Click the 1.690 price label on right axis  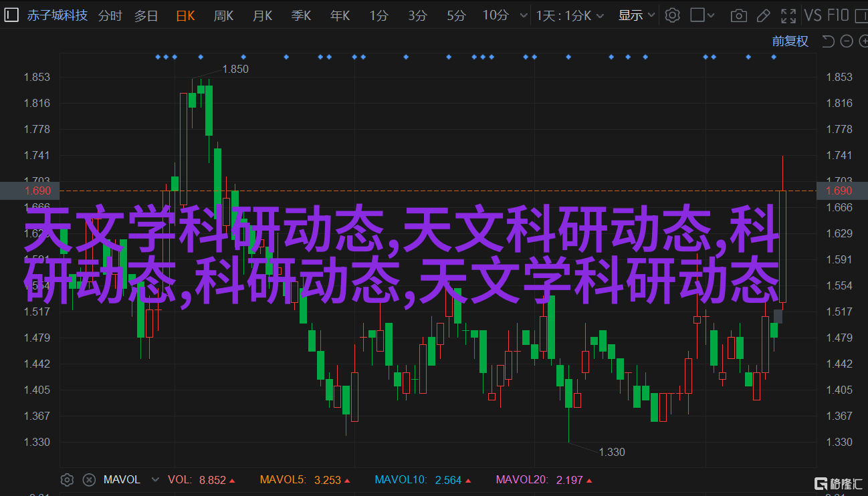tap(839, 191)
